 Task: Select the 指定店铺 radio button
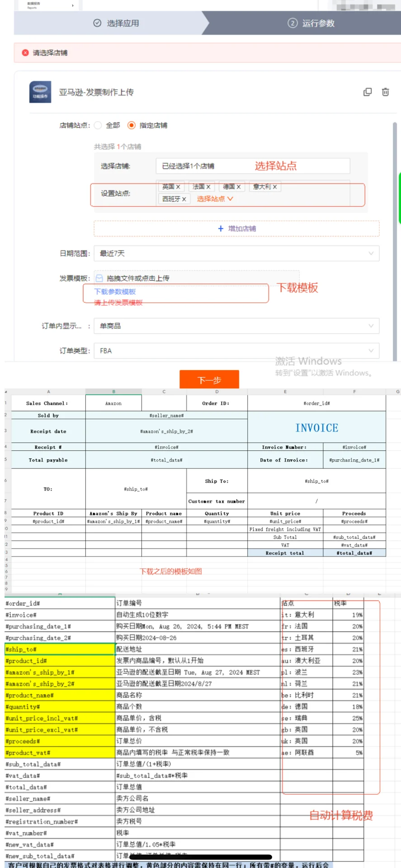(132, 125)
